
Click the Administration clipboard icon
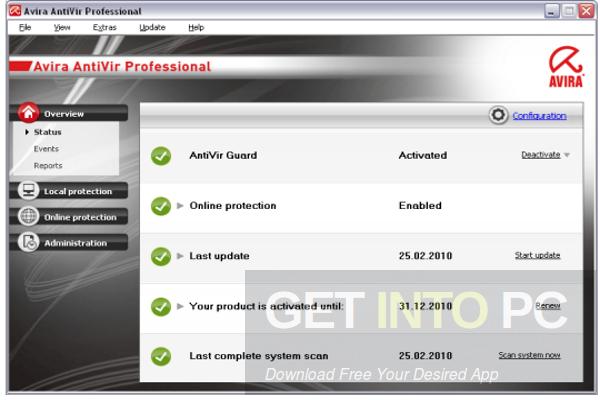(27, 243)
